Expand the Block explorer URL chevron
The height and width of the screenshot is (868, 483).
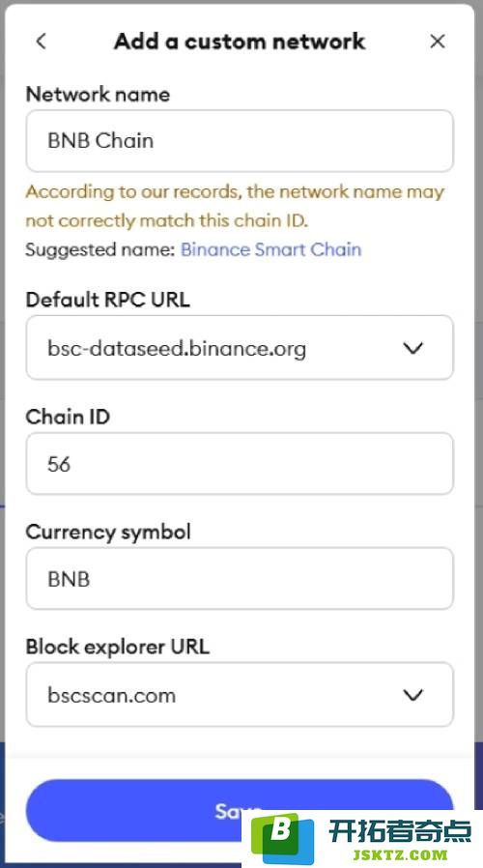(x=412, y=695)
